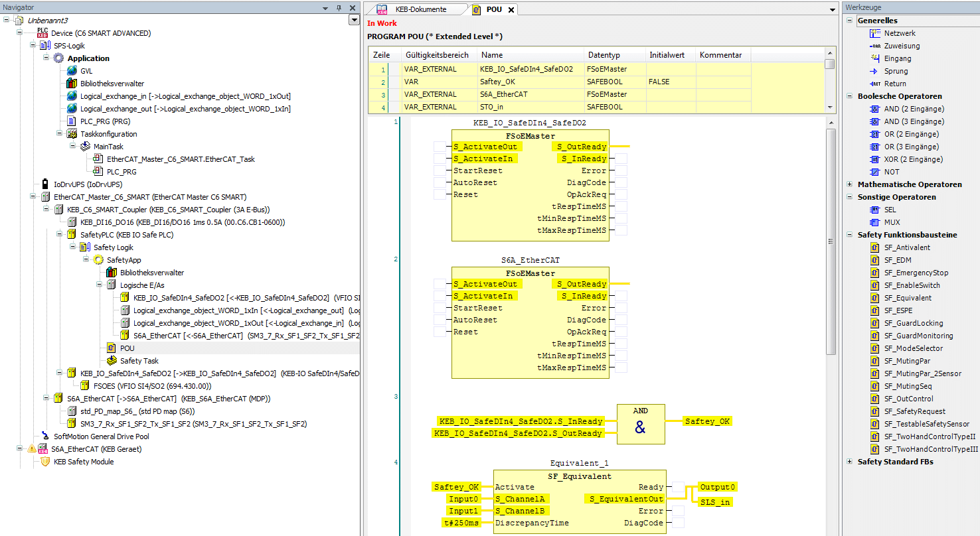The height and width of the screenshot is (536, 980).
Task: Collapse the Logische E/As node
Action: [x=100, y=285]
